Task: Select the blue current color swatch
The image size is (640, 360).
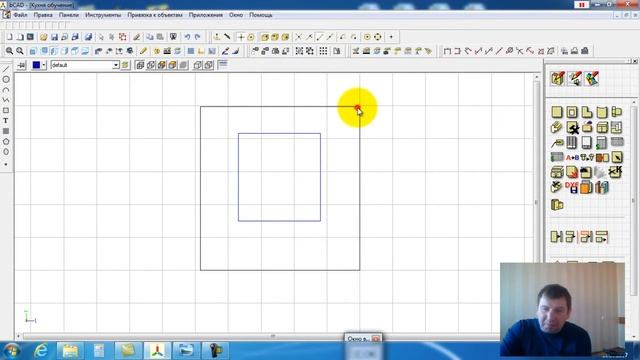Action: click(x=36, y=65)
